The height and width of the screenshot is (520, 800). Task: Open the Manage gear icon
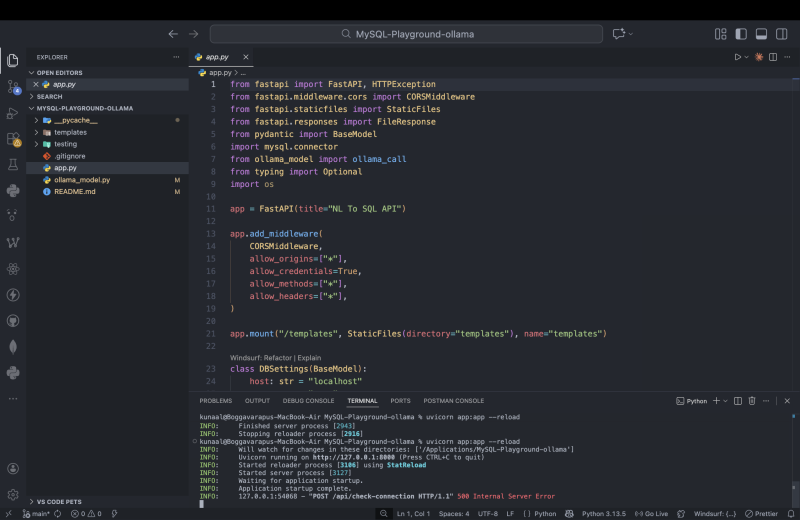click(x=13, y=494)
